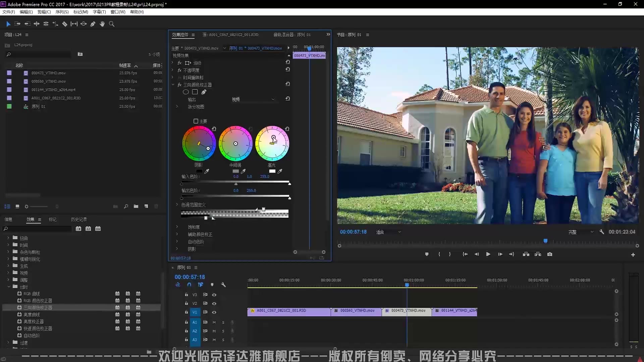Select the Zoom magnifier tool
Image resolution: width=644 pixels, height=362 pixels.
click(x=112, y=24)
